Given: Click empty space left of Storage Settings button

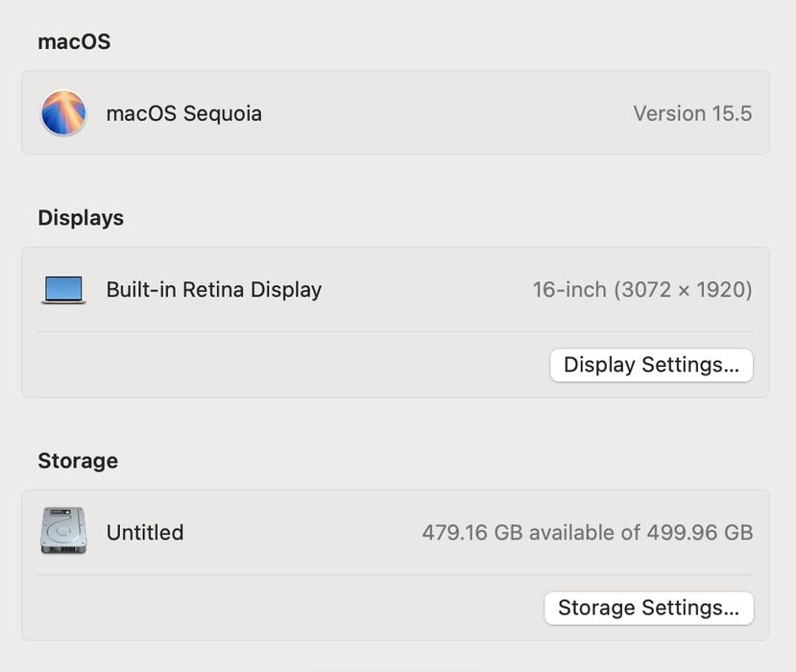Looking at the screenshot, I should tap(288, 608).
